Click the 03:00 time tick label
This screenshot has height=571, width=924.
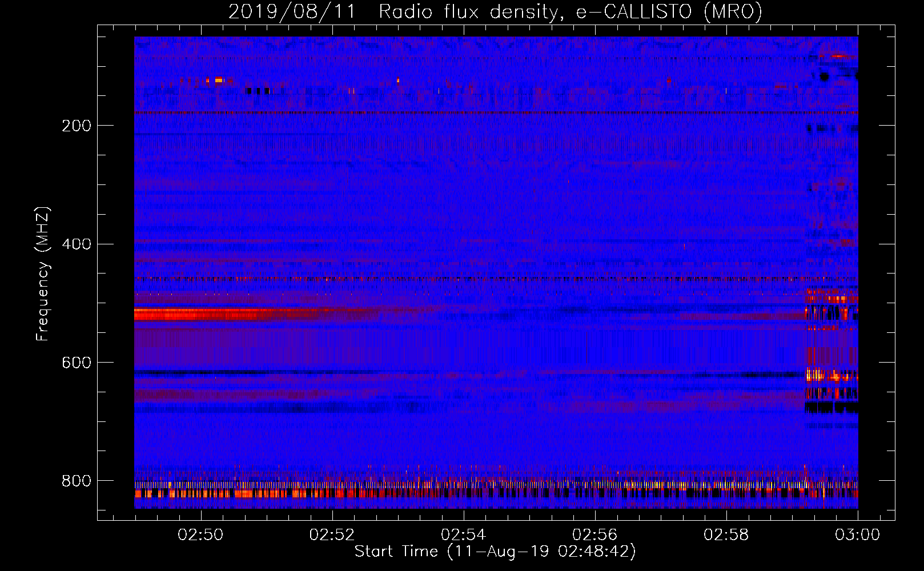(x=857, y=535)
